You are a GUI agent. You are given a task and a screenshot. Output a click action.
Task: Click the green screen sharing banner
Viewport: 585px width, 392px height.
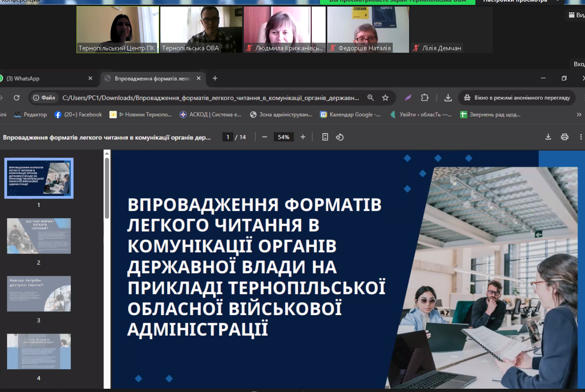tap(397, 2)
